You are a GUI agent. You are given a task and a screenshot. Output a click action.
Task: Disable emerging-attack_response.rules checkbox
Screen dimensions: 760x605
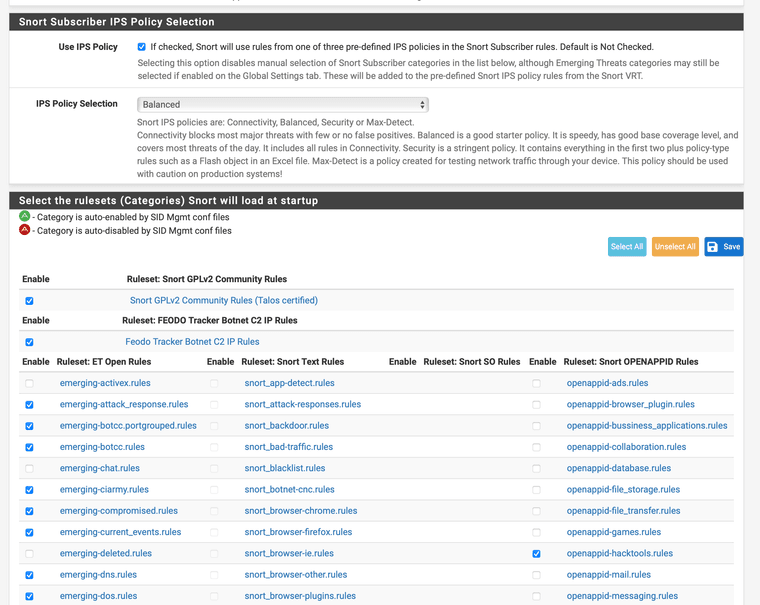(29, 405)
